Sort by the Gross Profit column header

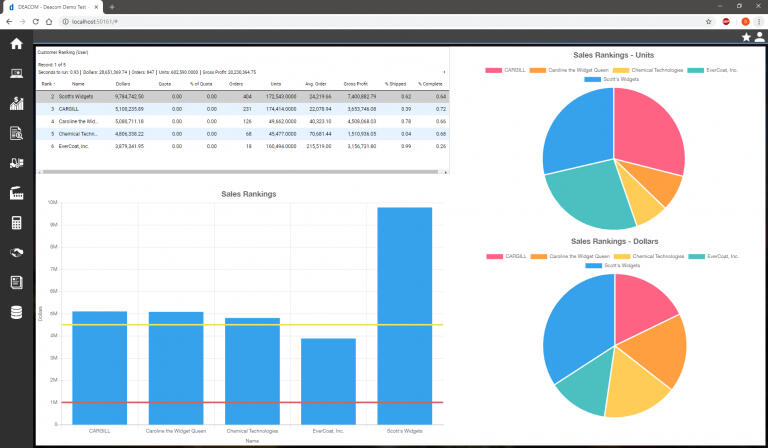[x=357, y=84]
